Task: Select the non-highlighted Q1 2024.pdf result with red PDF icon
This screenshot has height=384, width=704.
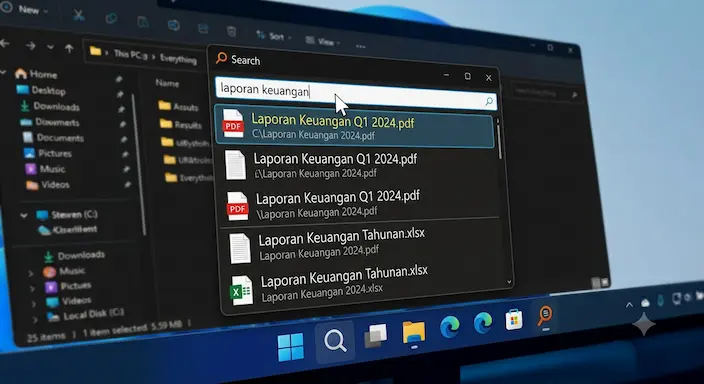Action: point(360,205)
